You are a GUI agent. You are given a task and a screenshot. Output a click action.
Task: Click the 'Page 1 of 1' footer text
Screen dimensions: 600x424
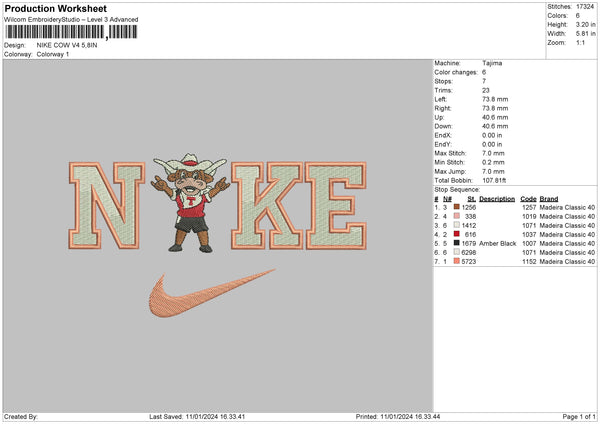(x=579, y=417)
